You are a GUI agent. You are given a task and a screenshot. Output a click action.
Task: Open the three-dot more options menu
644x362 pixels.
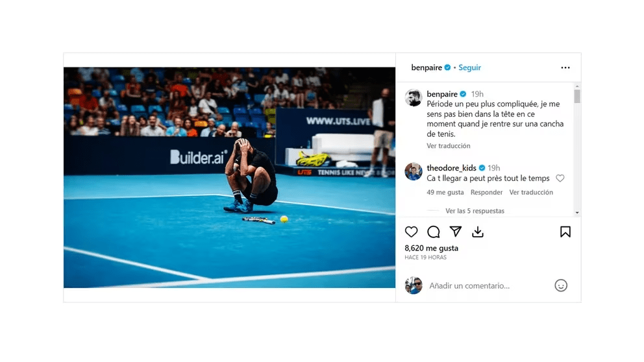click(x=565, y=67)
